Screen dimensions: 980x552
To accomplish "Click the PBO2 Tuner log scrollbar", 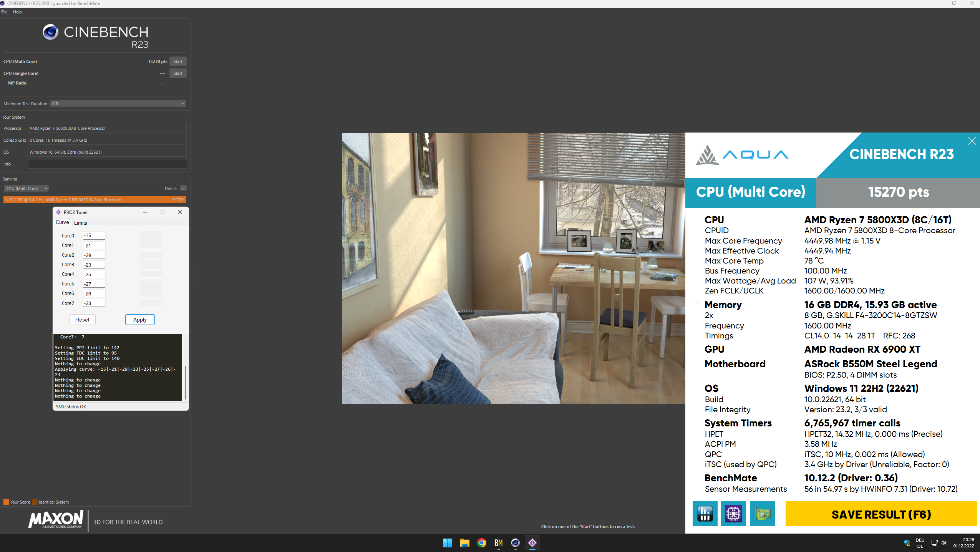I will (x=185, y=382).
